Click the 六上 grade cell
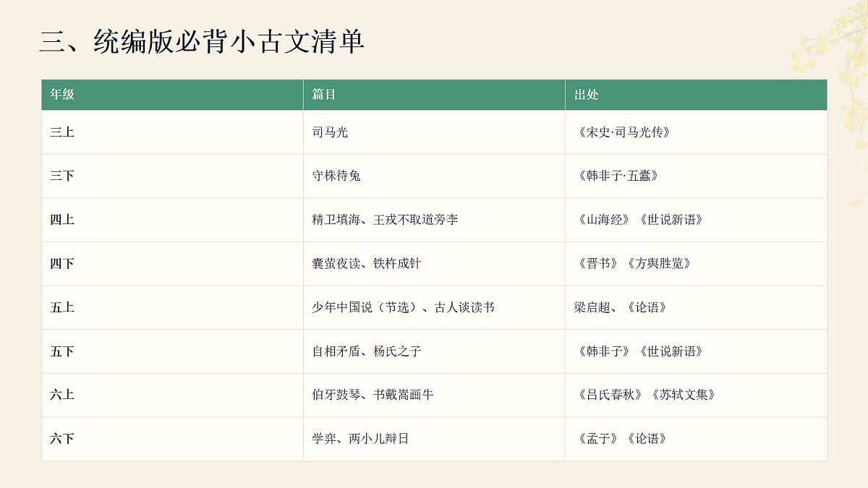This screenshot has height=488, width=868. tap(172, 395)
